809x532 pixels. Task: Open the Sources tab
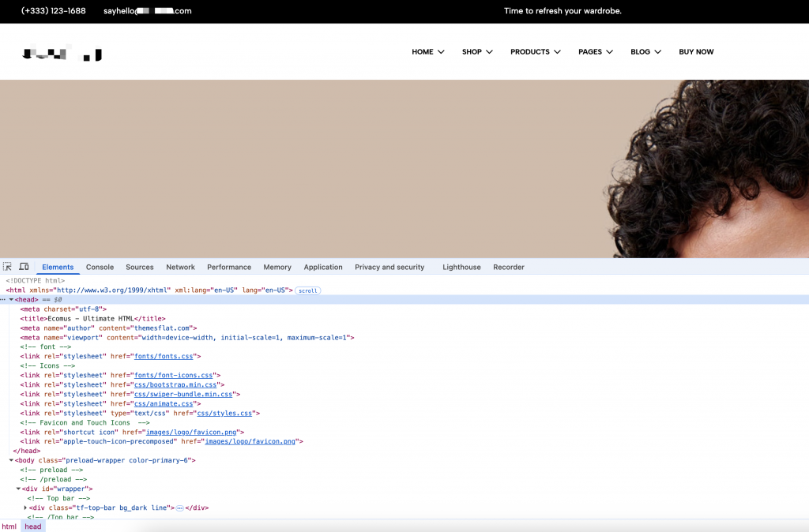tap(139, 267)
